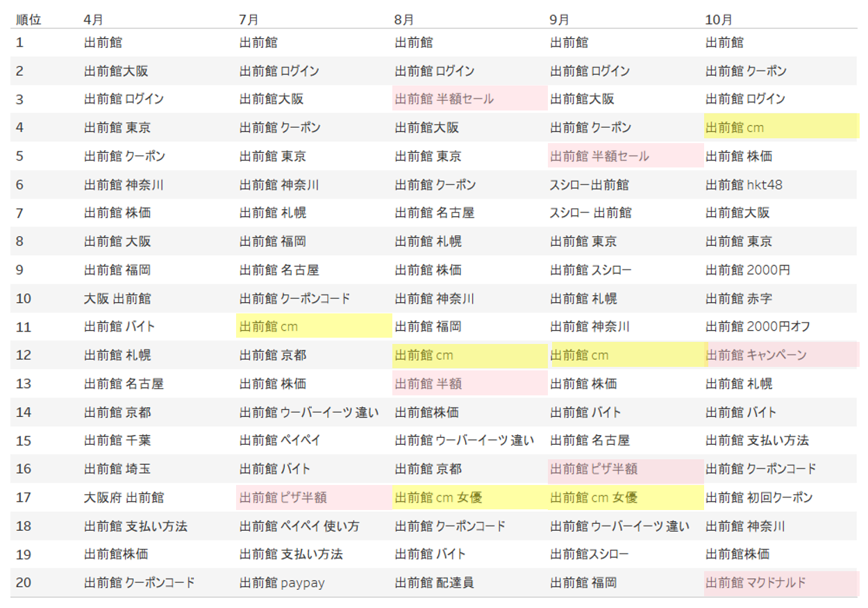Click yellow 出前館 cm cell in 7月
Image resolution: width=868 pixels, height=608 pixels.
pos(314,327)
